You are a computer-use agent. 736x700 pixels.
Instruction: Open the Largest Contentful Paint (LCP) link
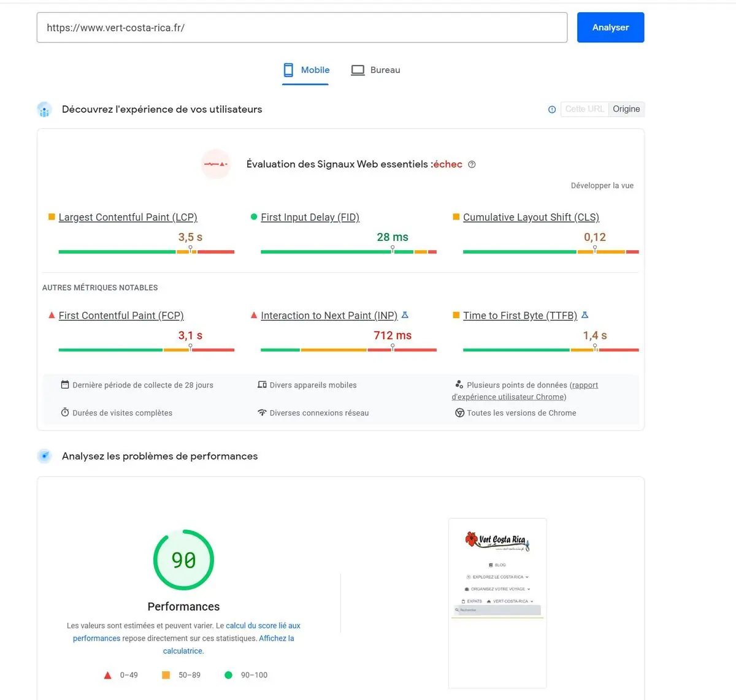(x=128, y=217)
